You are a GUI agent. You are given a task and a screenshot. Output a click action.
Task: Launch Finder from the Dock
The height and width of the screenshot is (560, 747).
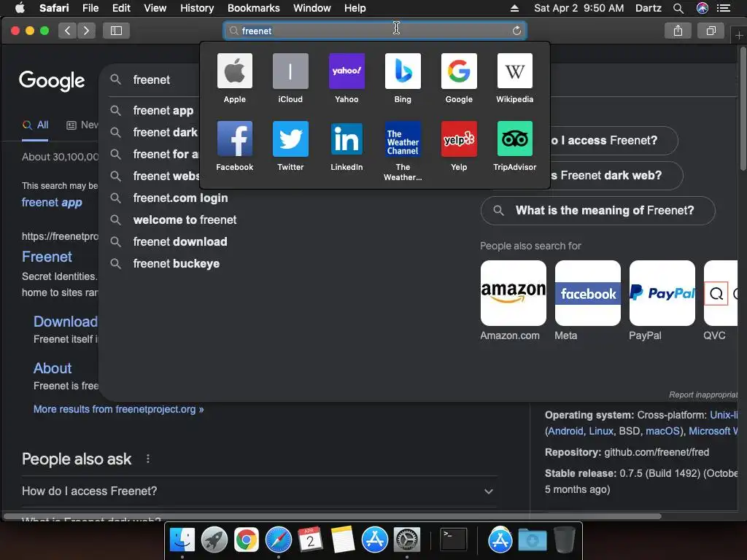point(182,540)
